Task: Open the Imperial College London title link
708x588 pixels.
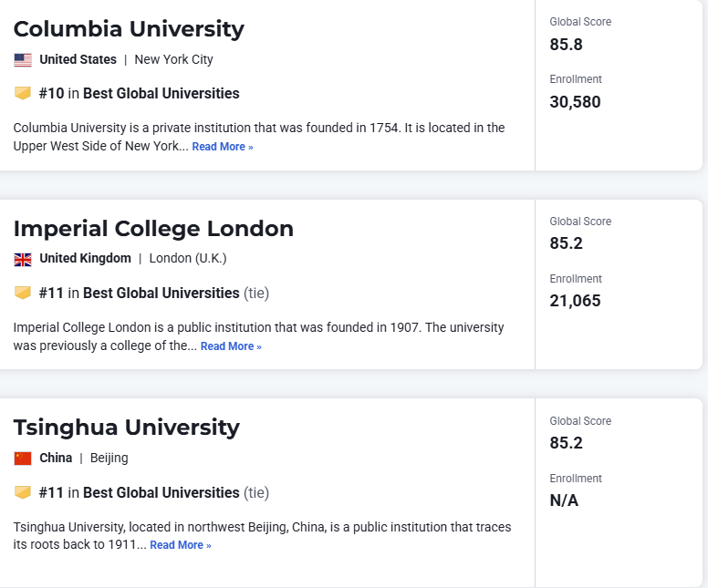Action: [x=153, y=228]
